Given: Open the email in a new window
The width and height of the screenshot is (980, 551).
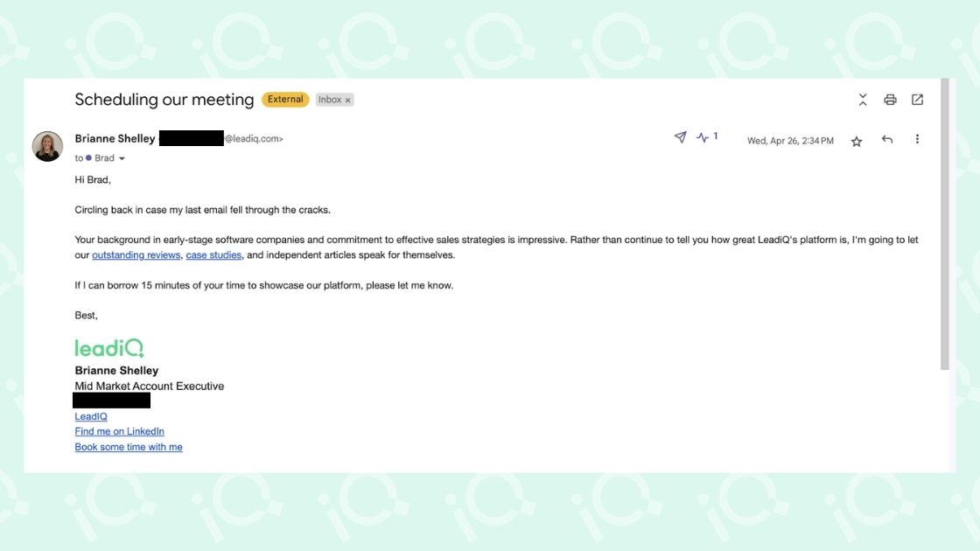Looking at the screenshot, I should pyautogui.click(x=917, y=100).
